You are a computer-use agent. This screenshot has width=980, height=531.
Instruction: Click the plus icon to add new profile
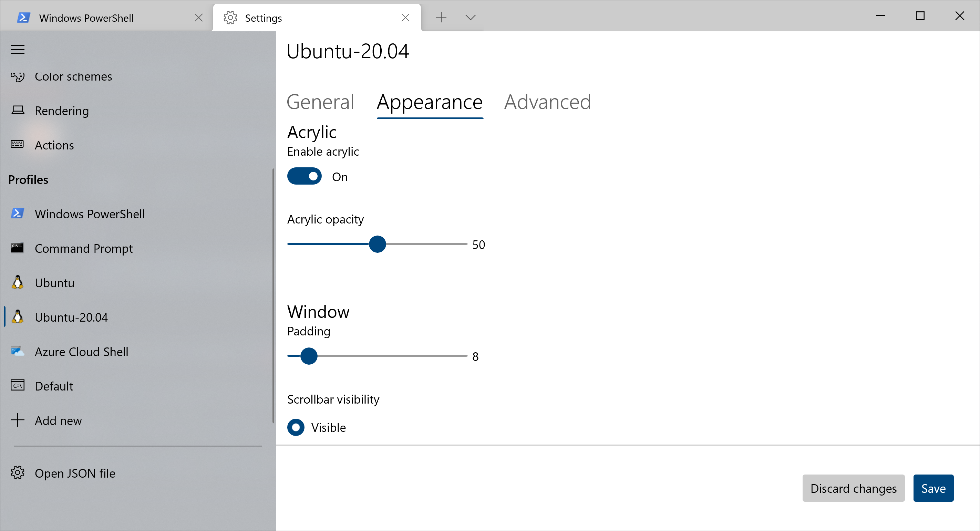18,420
